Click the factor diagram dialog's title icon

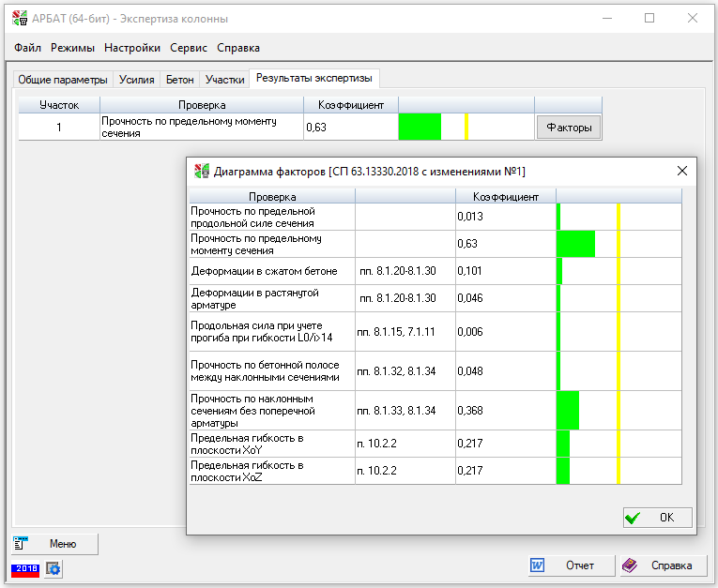pyautogui.click(x=201, y=171)
